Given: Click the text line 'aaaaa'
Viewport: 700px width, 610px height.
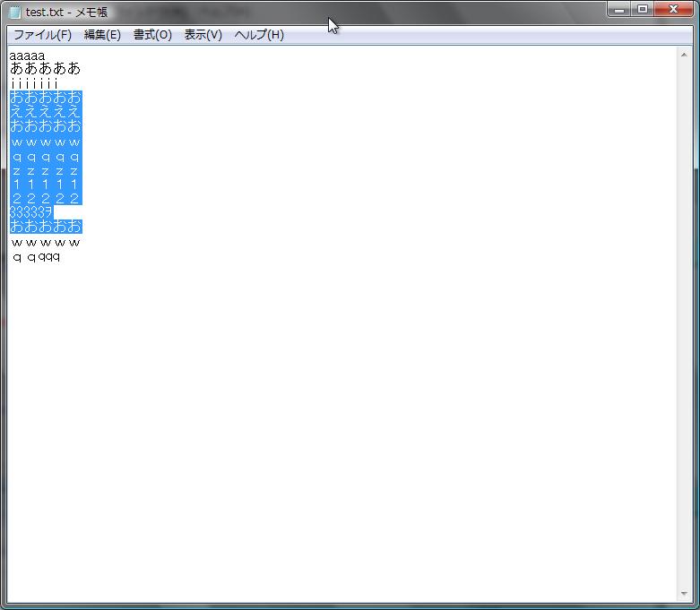Looking at the screenshot, I should (27, 56).
